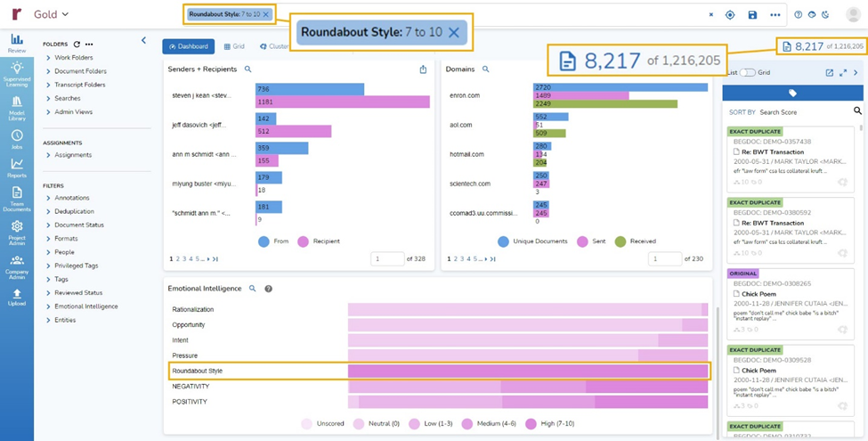Save the current search
This screenshot has height=441, width=868.
[x=752, y=15]
